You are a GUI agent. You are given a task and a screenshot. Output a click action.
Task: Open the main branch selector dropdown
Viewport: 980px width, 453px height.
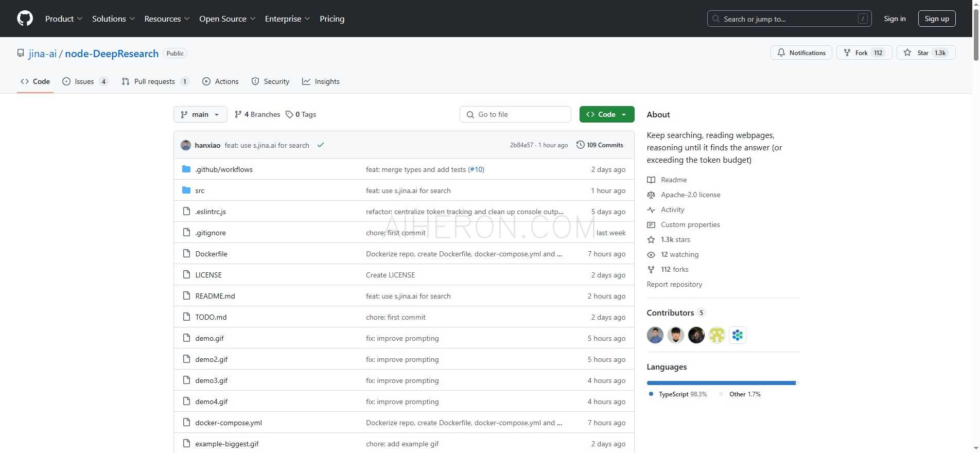pyautogui.click(x=200, y=114)
